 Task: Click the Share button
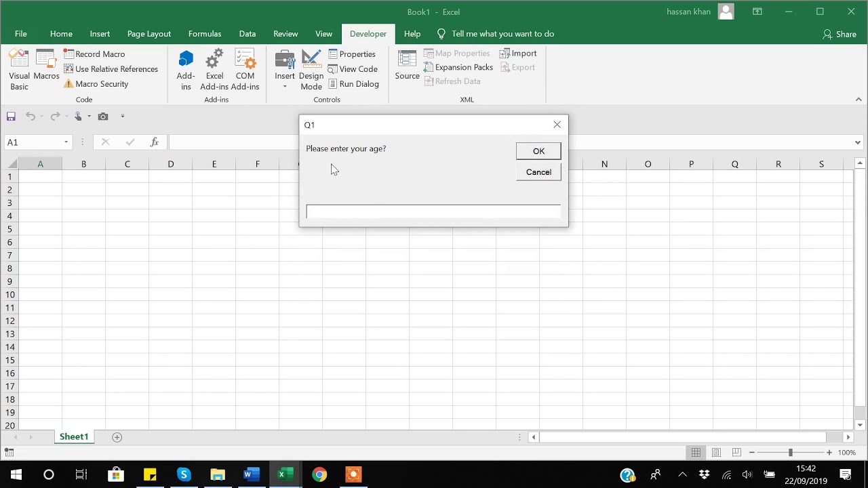pyautogui.click(x=840, y=34)
